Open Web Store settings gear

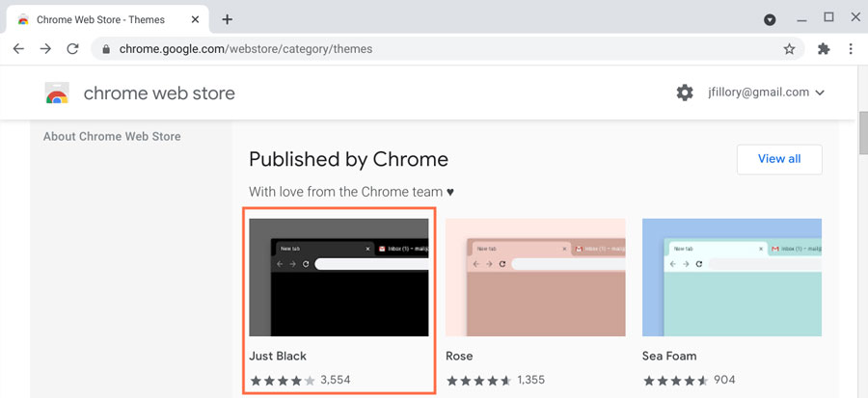[685, 93]
